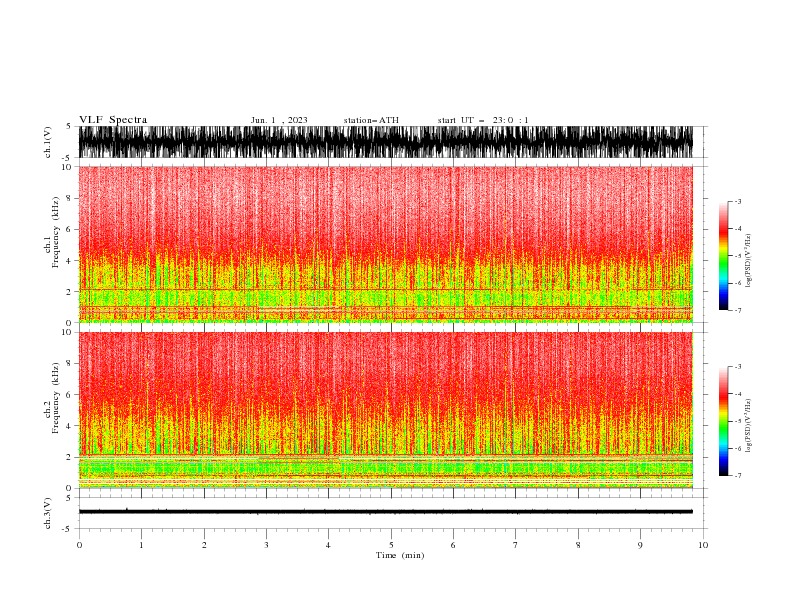Click the 'VLF Spectra' title text
The width and height of the screenshot is (792, 612).
[113, 120]
